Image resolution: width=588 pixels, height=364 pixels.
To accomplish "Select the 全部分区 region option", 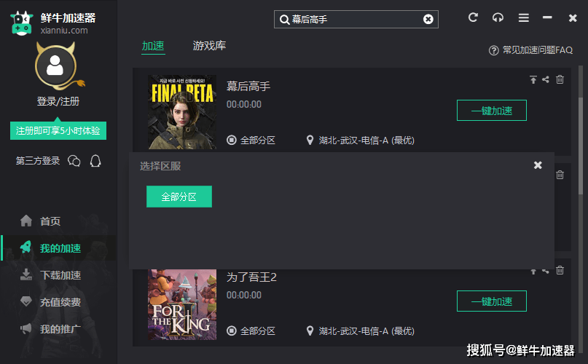I will point(179,197).
